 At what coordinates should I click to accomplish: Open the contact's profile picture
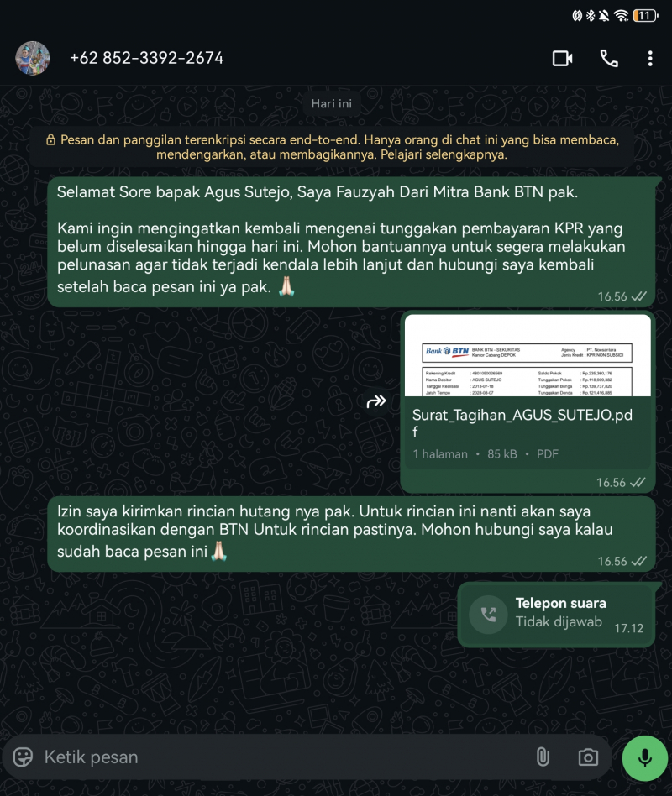(33, 59)
